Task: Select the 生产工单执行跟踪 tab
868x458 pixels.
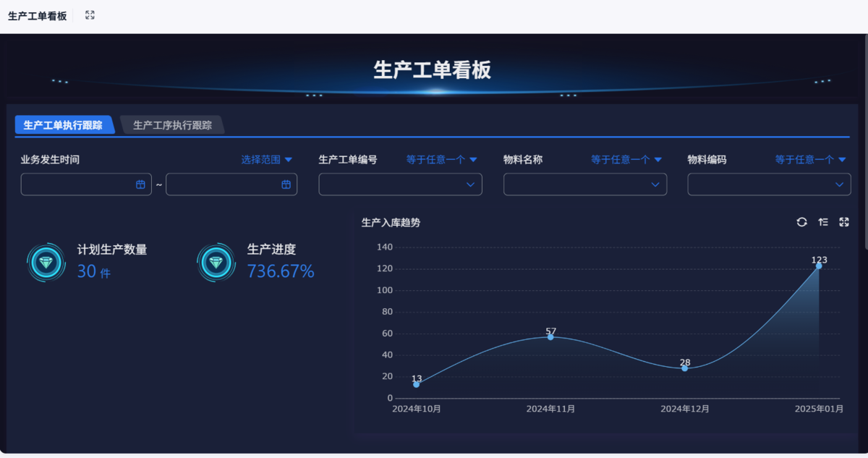Action: tap(64, 125)
